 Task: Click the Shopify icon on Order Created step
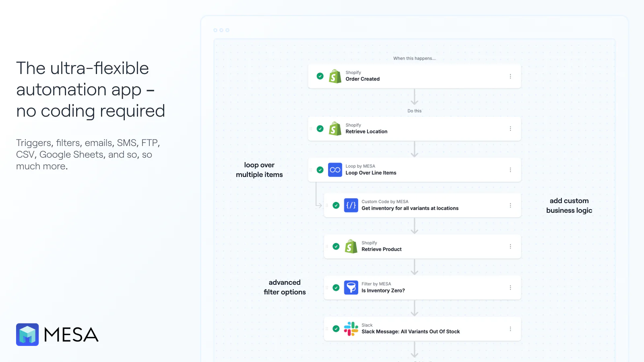[x=336, y=76]
